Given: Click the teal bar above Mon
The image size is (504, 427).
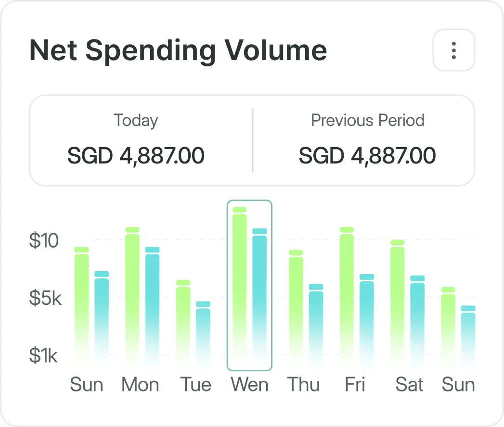Looking at the screenshot, I should click(152, 298).
